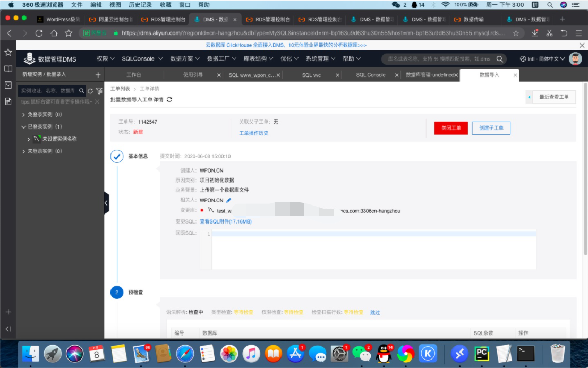This screenshot has height=368, width=588.
Task: Close the 数据导入 tab
Action: pos(515,75)
